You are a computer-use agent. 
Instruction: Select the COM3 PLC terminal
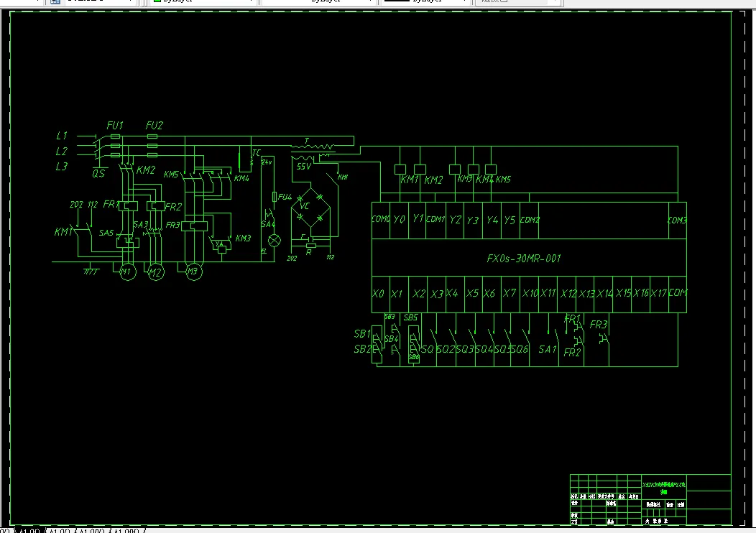click(x=677, y=221)
